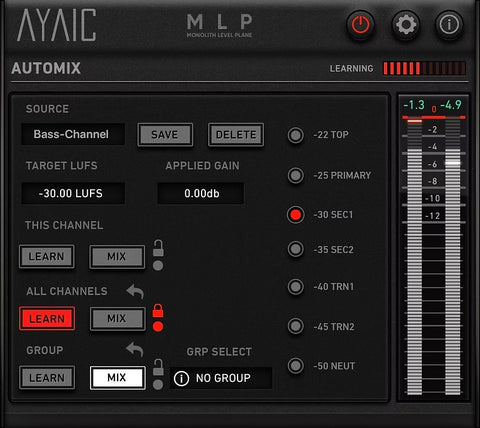Click the info icon in NO GROUP field
This screenshot has height=428, width=480.
pos(181,378)
